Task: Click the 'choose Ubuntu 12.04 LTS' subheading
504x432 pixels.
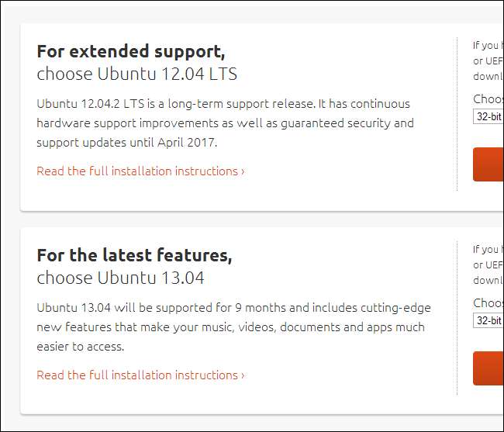Action: (136, 74)
